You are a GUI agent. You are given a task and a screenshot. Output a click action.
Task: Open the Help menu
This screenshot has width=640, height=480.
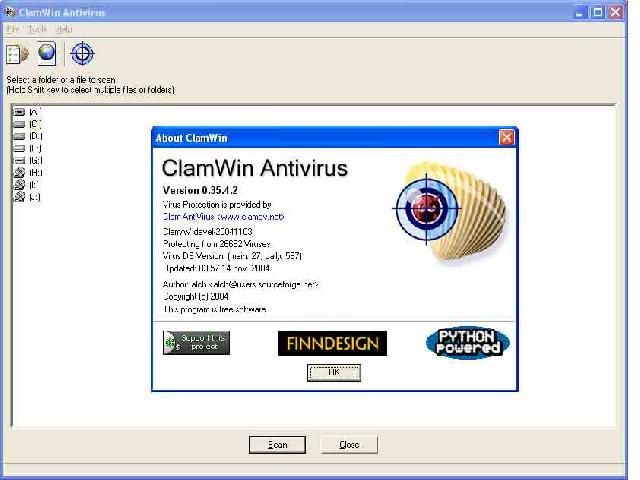[x=64, y=29]
